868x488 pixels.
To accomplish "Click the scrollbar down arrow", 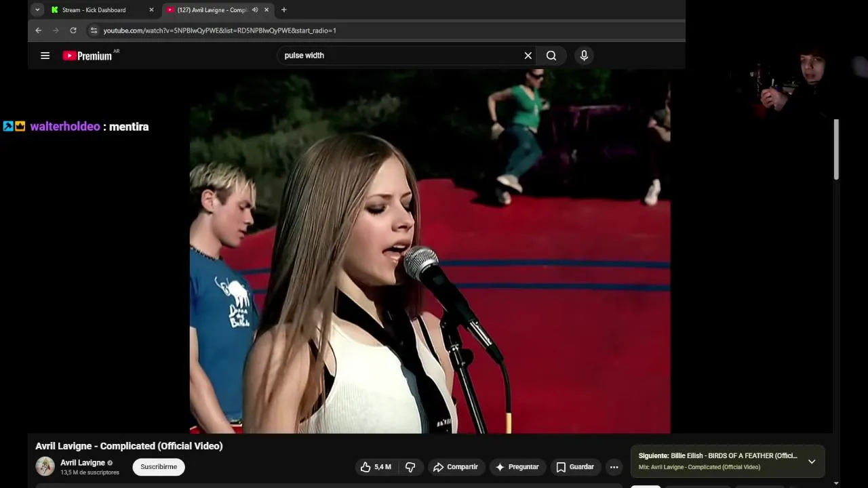I will coord(836,483).
